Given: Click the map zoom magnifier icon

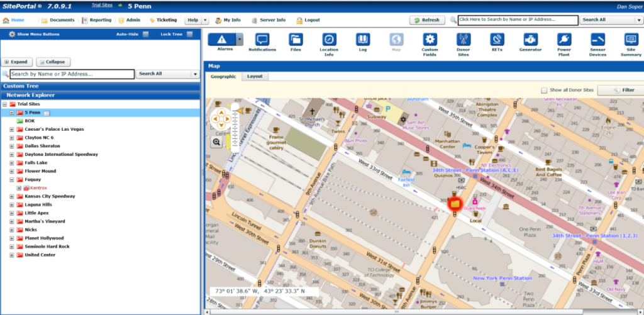Looking at the screenshot, I should (217, 142).
